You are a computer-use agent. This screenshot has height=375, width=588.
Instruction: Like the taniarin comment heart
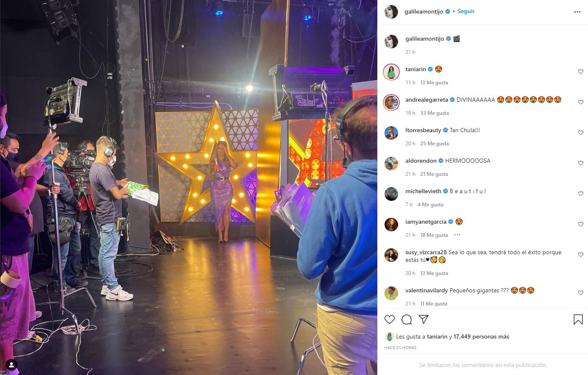click(x=581, y=72)
